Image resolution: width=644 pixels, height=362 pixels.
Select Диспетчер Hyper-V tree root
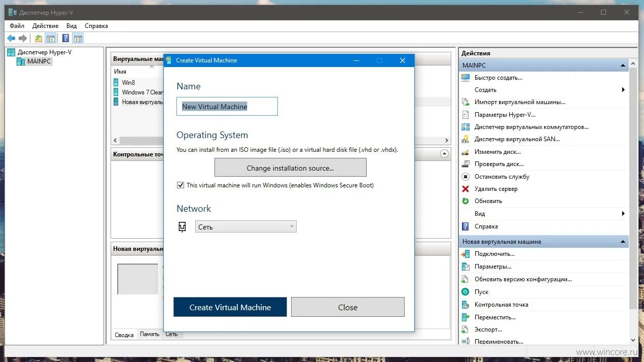click(x=45, y=52)
